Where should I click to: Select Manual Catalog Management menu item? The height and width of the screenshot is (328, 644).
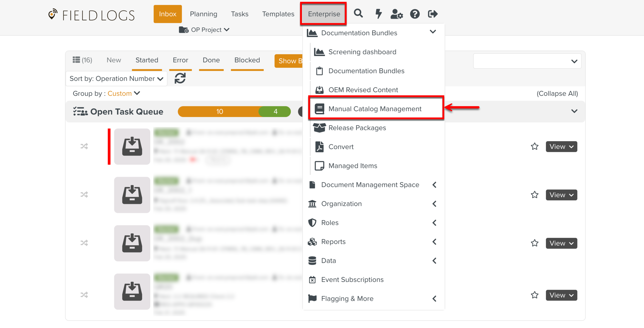coord(375,109)
